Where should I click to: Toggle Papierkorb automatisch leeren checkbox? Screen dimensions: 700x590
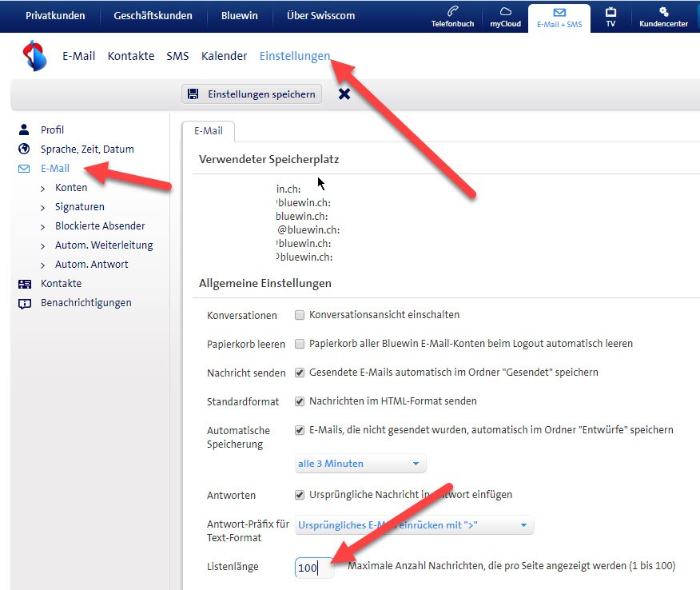[x=300, y=344]
